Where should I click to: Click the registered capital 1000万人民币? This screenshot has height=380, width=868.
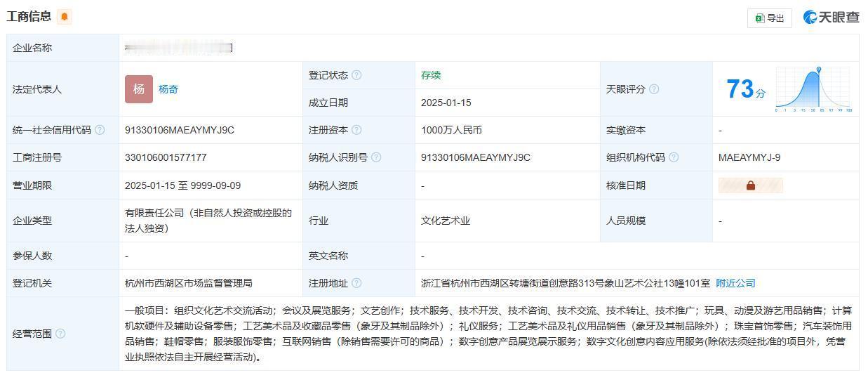451,130
